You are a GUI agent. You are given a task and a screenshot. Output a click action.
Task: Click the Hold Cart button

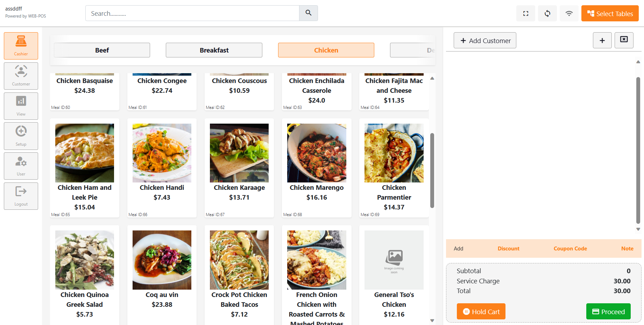click(x=481, y=311)
